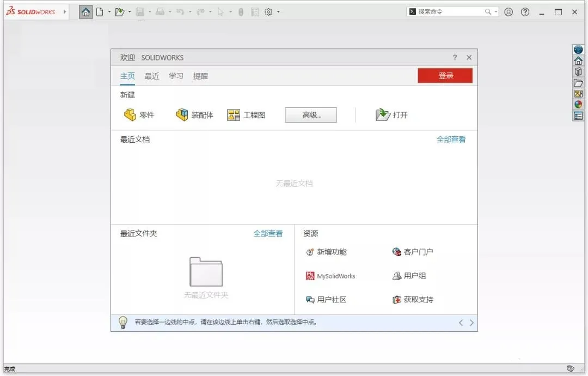Switch to the 最近 tab

click(x=152, y=76)
